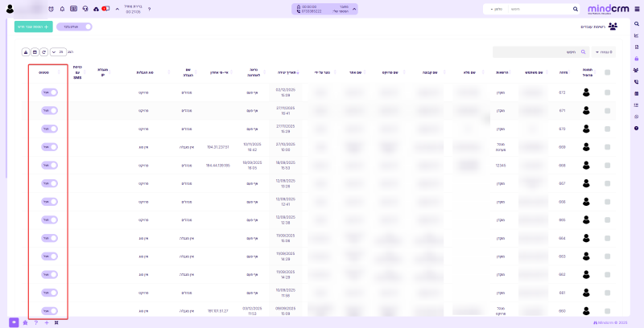This screenshot has width=644, height=328.
Task: Open the rows-per-page dropdown showing 25
Action: coord(60,51)
